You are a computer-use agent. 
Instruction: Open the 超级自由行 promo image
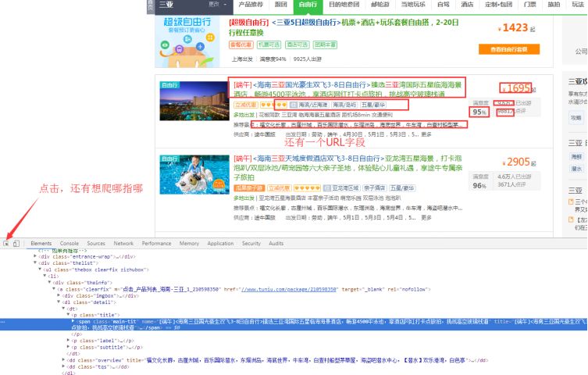(x=187, y=41)
